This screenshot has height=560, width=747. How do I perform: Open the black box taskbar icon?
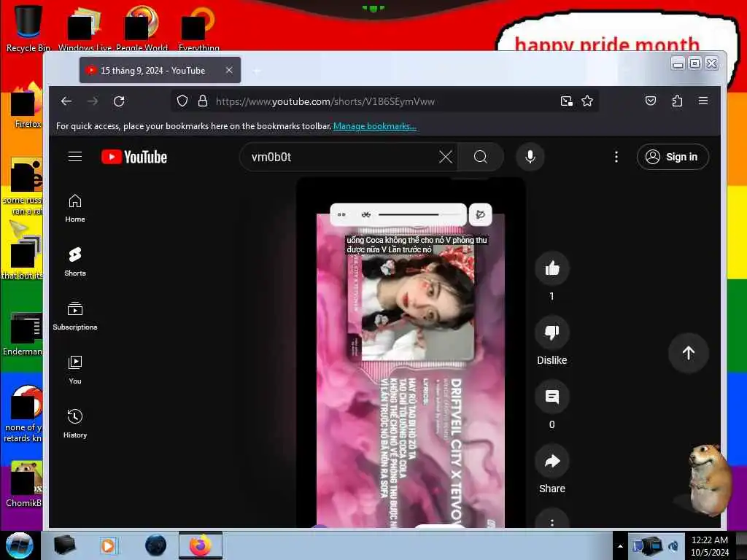[64, 545]
